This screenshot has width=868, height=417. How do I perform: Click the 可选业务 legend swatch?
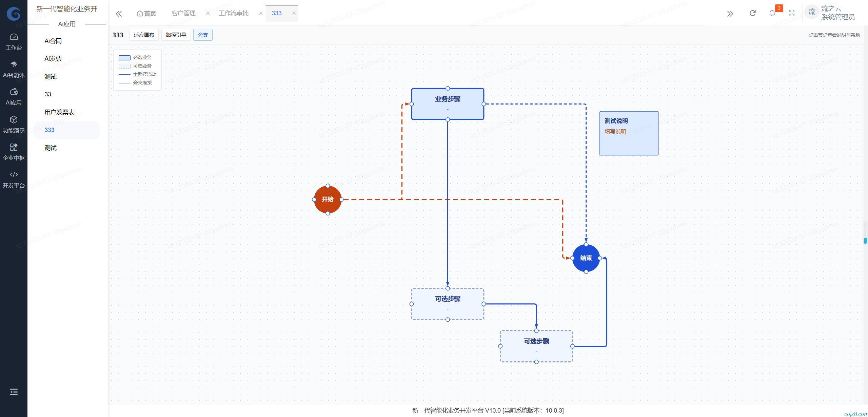tap(124, 66)
